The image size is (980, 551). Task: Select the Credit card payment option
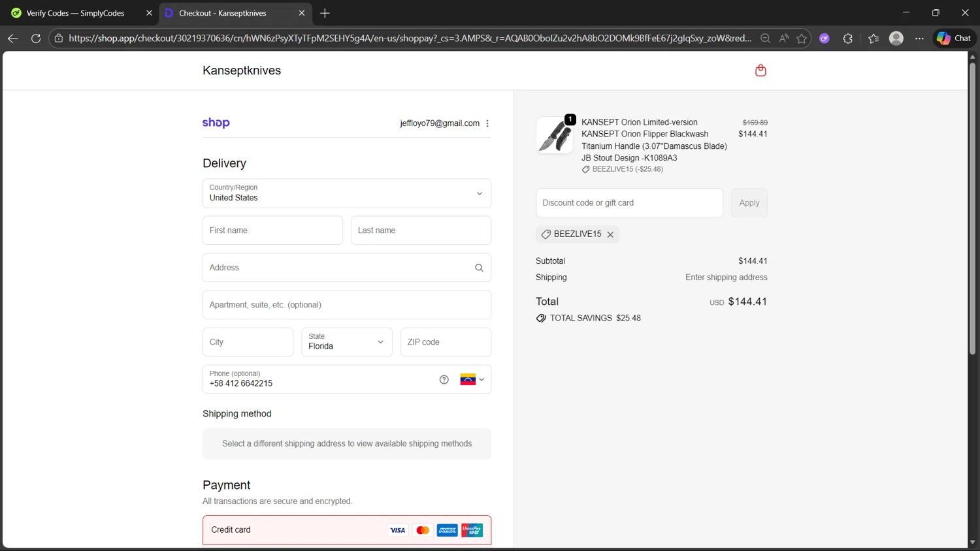click(347, 530)
